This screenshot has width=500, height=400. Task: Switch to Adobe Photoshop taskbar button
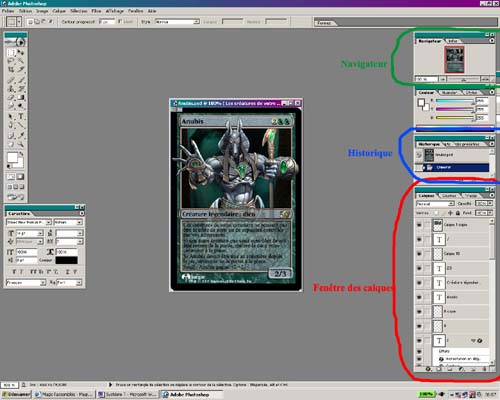(x=192, y=395)
